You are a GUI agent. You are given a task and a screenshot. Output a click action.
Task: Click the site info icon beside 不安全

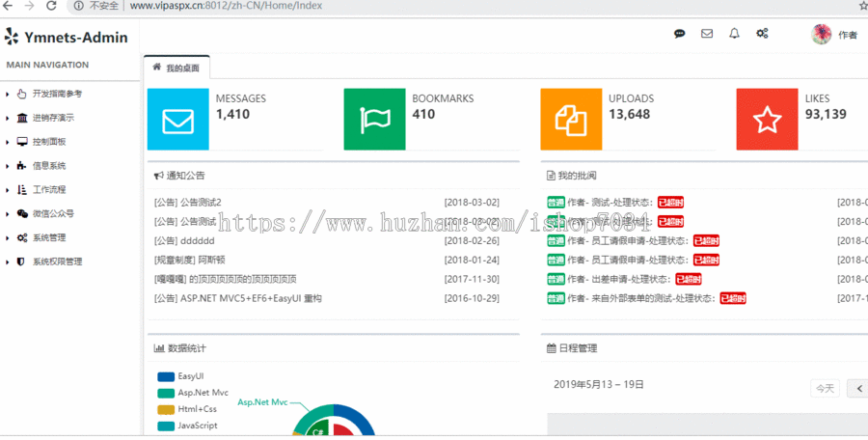(79, 6)
